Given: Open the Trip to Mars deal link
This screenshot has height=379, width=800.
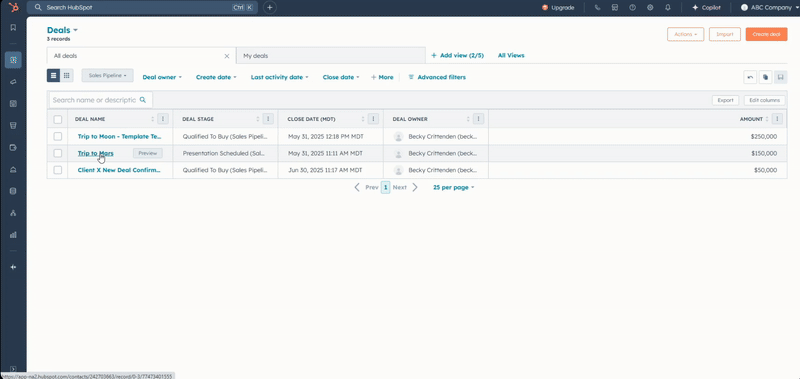Looking at the screenshot, I should pos(95,153).
